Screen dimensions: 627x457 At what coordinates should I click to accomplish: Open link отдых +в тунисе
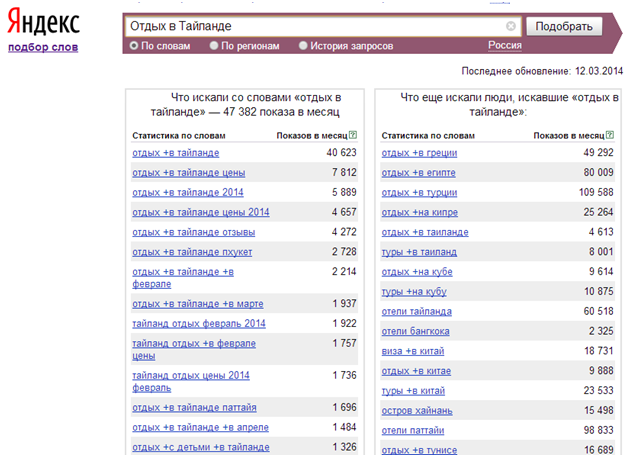[419, 450]
